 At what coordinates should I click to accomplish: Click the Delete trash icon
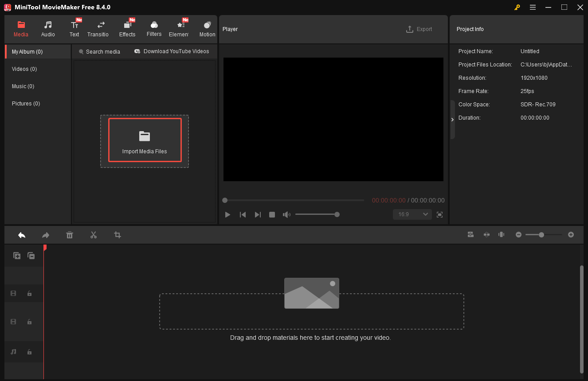pos(70,235)
